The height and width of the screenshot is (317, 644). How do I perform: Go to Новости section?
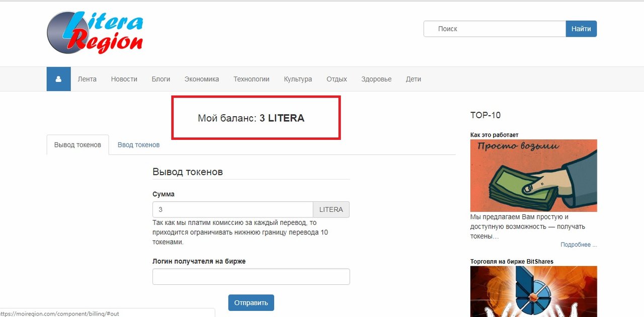pyautogui.click(x=124, y=79)
